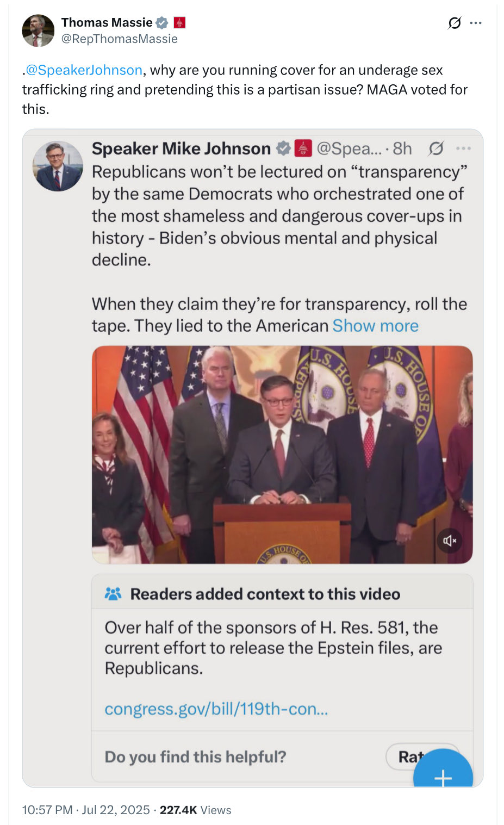Unmute the video with the speaker icon
The width and height of the screenshot is (504, 825).
point(449,541)
